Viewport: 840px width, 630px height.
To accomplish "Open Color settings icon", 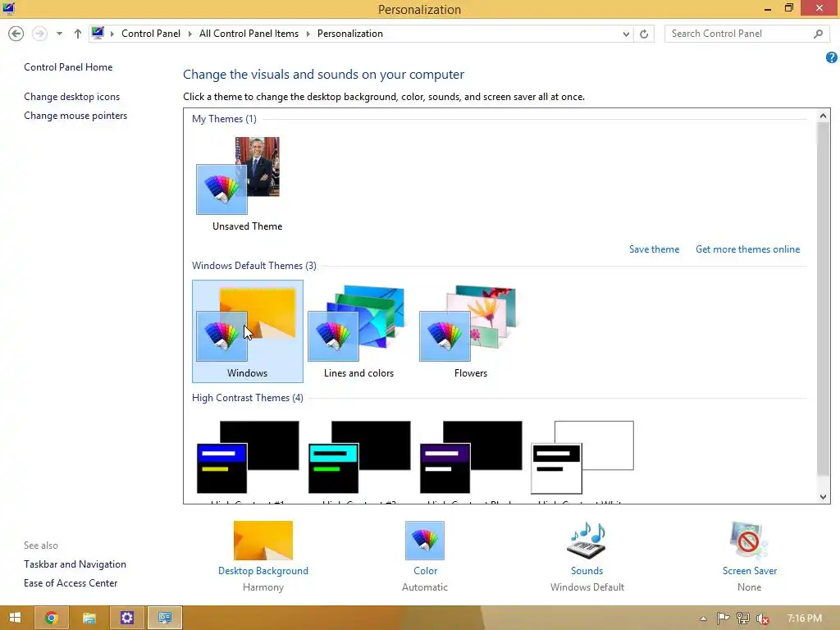I will (x=425, y=541).
